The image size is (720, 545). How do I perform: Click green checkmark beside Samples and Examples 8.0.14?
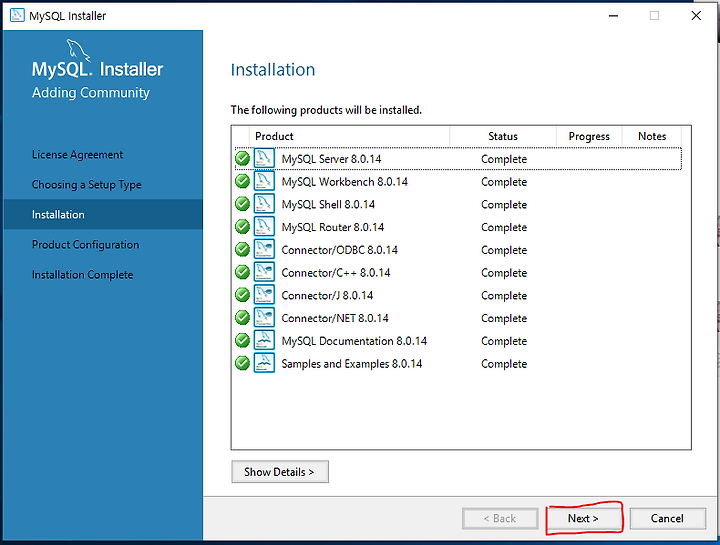(242, 363)
